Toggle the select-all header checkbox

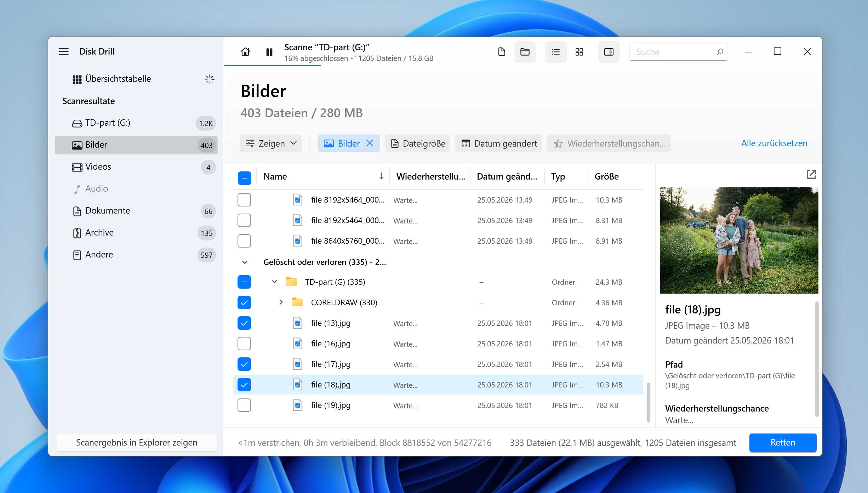point(244,178)
